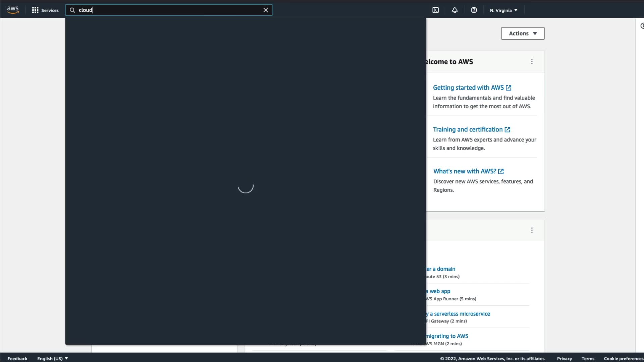644x362 pixels.
Task: Click inside the search input field
Action: [168, 10]
